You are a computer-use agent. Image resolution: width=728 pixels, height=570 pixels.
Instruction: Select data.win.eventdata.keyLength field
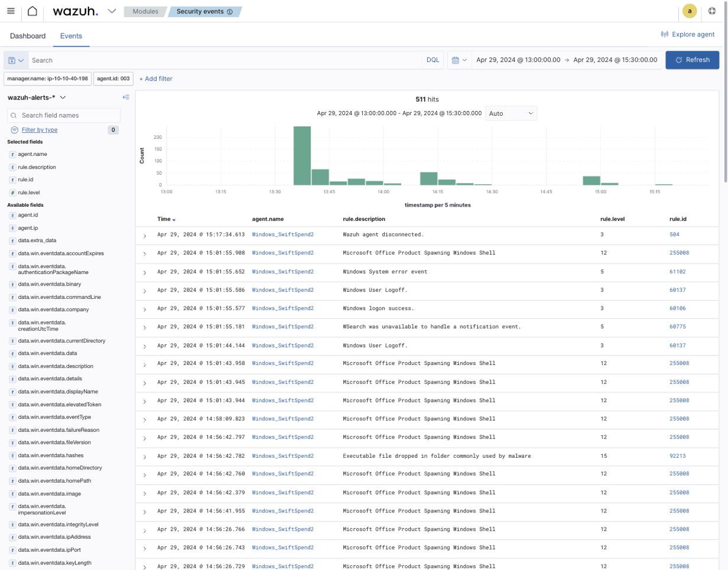[x=55, y=563]
